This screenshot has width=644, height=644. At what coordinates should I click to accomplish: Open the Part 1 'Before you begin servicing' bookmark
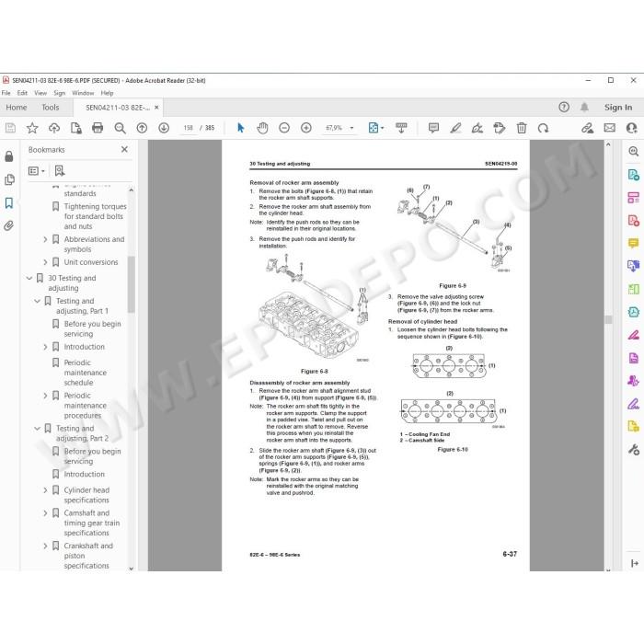92,329
